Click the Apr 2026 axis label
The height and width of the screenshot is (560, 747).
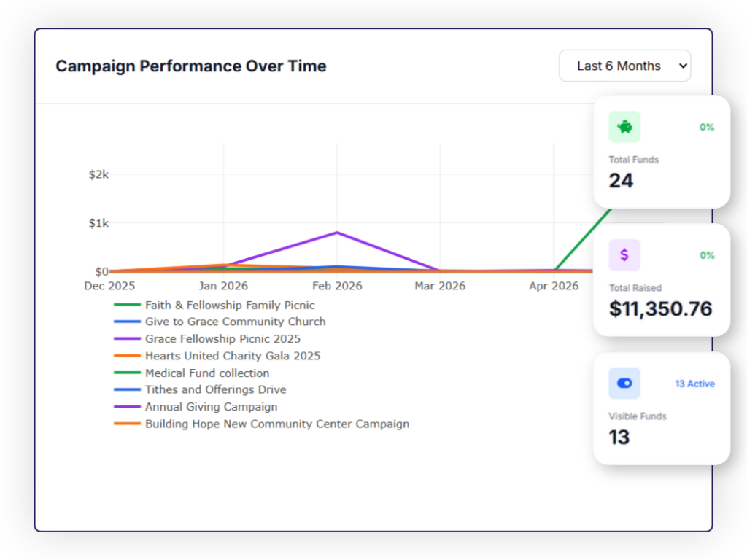click(554, 286)
